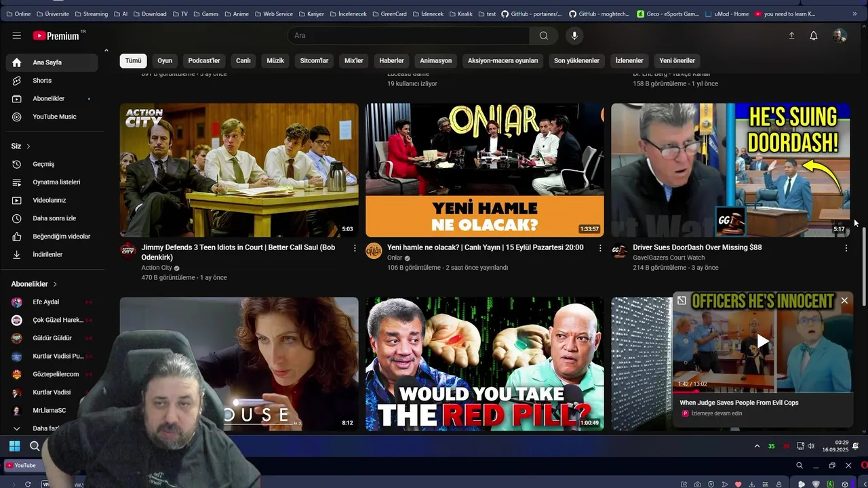Open options for Yeni hamle video
The height and width of the screenshot is (488, 868).
600,248
